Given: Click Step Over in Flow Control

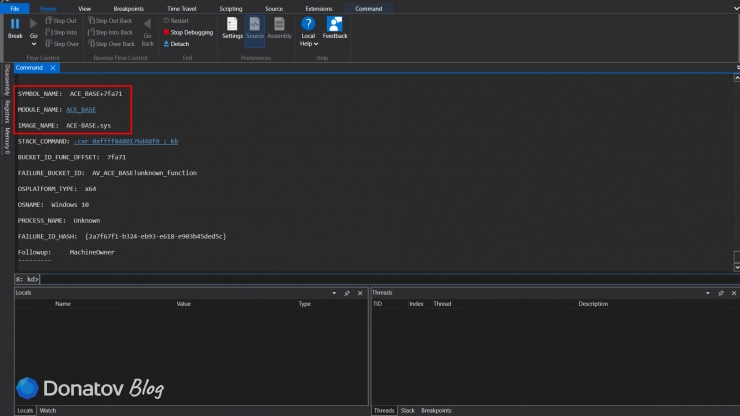Looking at the screenshot, I should (62, 44).
